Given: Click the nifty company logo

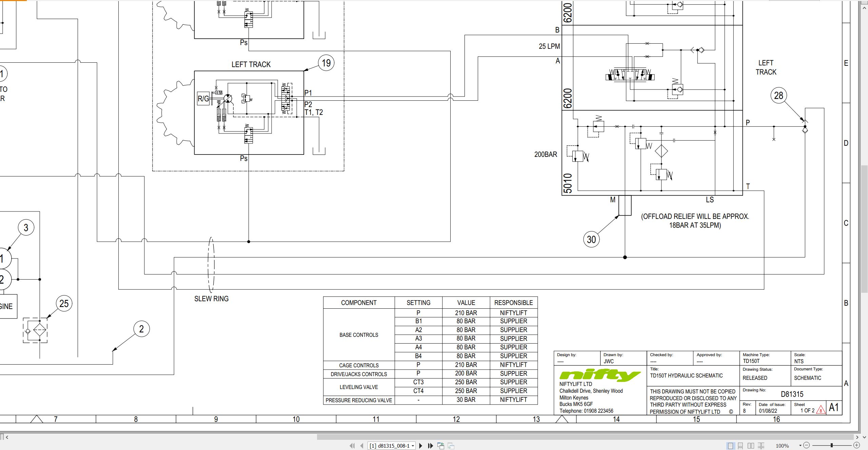Looking at the screenshot, I should coord(599,375).
